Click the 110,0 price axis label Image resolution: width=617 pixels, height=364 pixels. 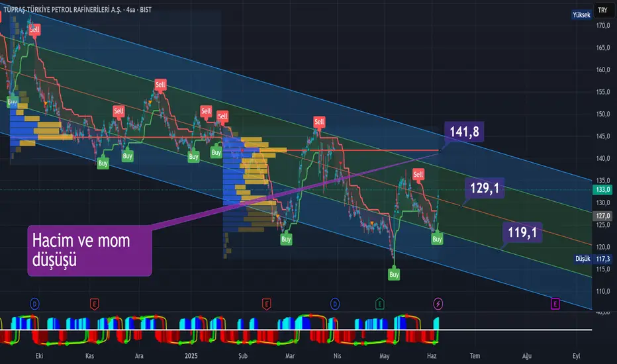pos(603,292)
